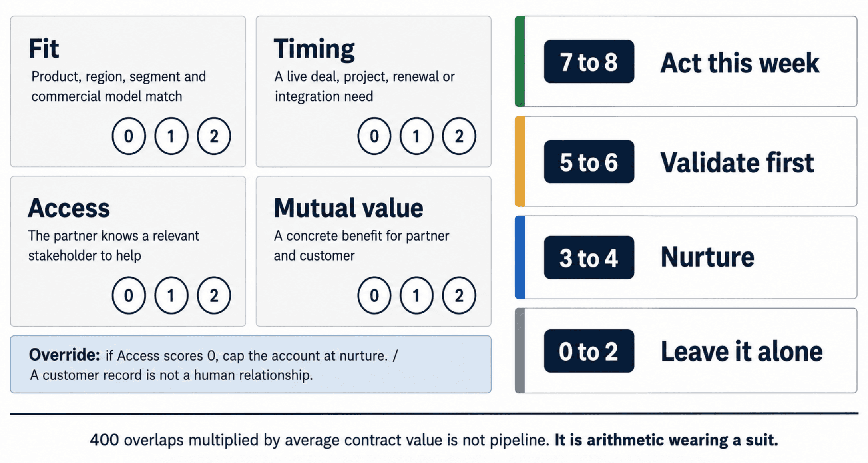Select the Nurture tier label
The width and height of the screenshot is (868, 463).
707,257
